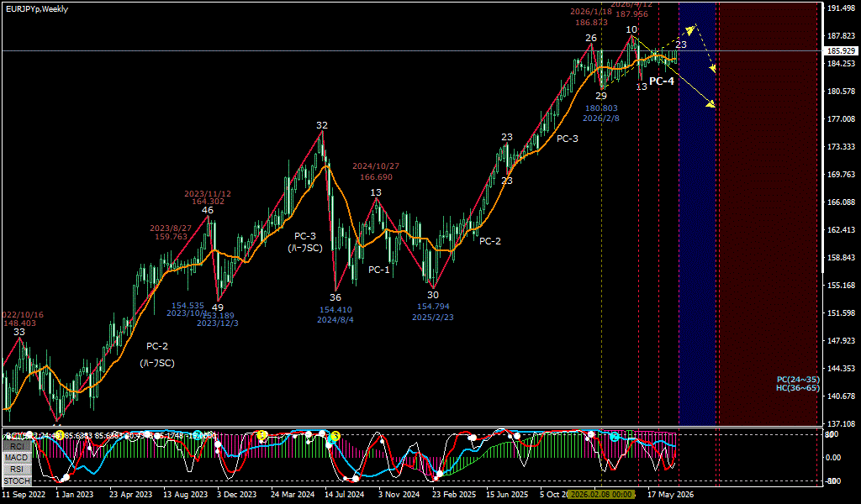Screen dimensions: 861x504
Task: Click the swing count label 33
Action: (19, 332)
